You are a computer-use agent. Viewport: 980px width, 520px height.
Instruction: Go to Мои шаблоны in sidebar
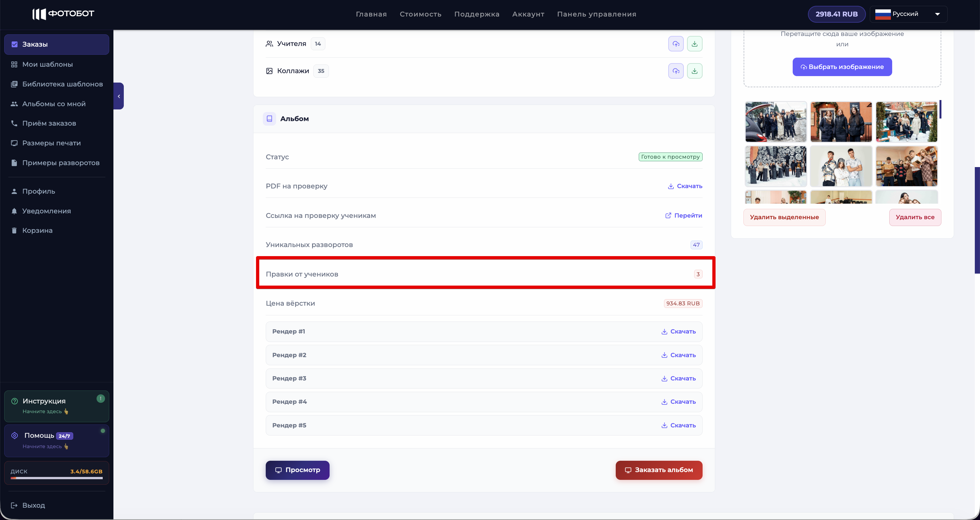click(x=57, y=64)
